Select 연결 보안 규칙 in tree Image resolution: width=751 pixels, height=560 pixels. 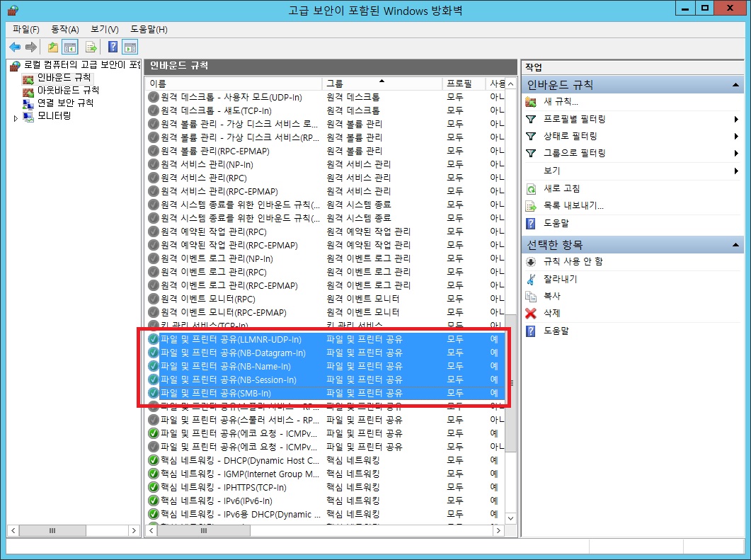pos(65,103)
